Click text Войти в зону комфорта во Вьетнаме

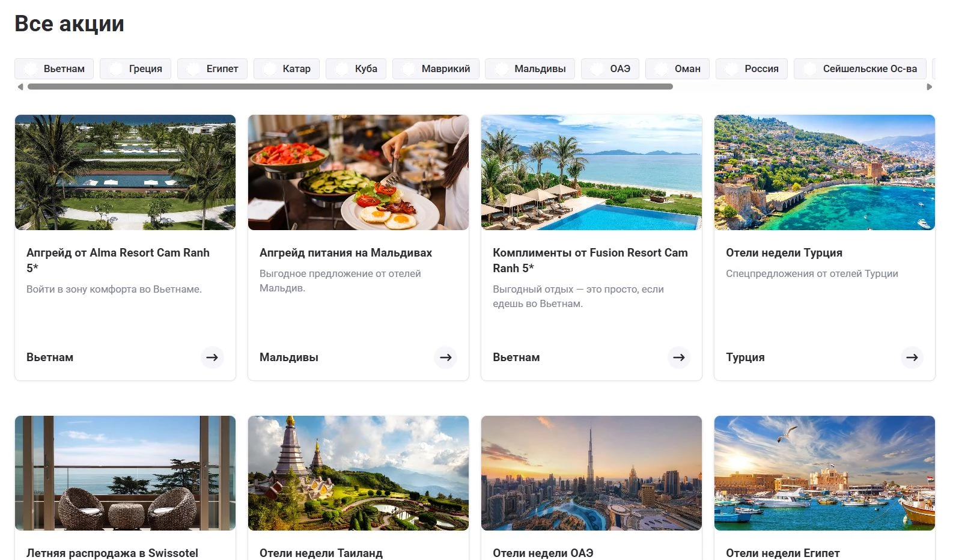tap(114, 289)
